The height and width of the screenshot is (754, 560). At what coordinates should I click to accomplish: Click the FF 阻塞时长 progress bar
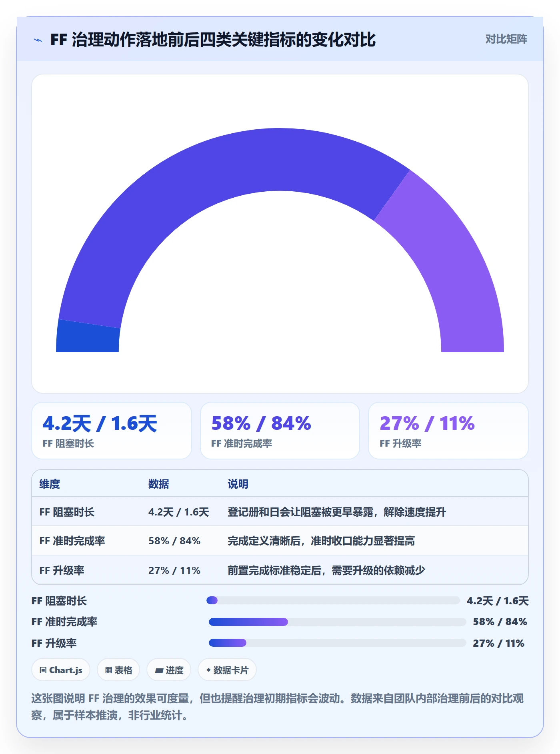coord(333,600)
